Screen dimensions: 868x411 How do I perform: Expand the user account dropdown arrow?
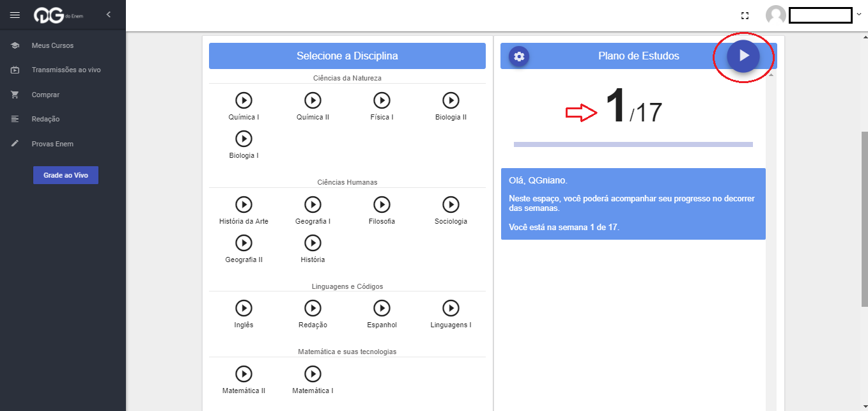[859, 15]
